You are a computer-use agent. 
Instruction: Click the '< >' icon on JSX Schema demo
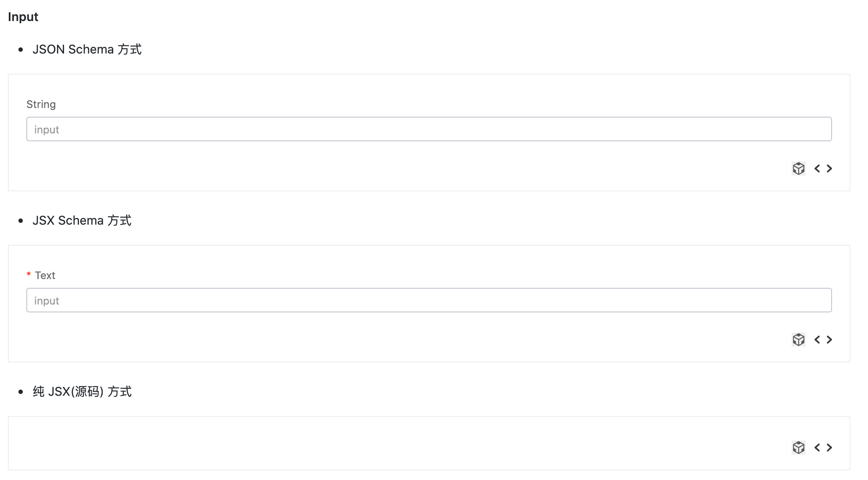click(x=823, y=340)
